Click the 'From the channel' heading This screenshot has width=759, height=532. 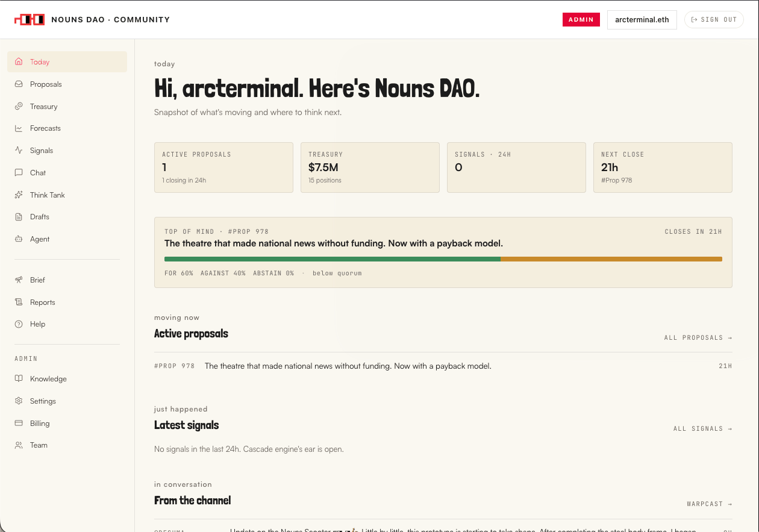[x=193, y=500]
